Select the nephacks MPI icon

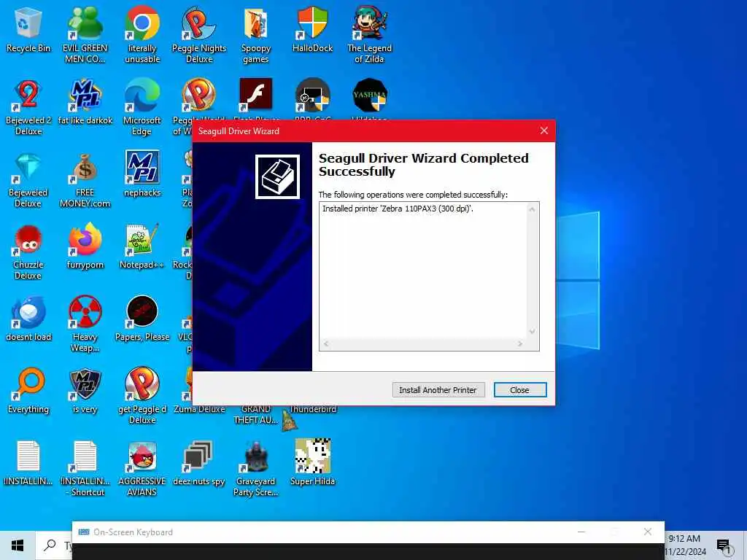tap(142, 174)
